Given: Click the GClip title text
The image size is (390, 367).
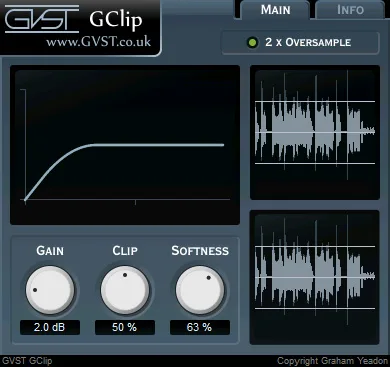Looking at the screenshot, I should 116,20.
